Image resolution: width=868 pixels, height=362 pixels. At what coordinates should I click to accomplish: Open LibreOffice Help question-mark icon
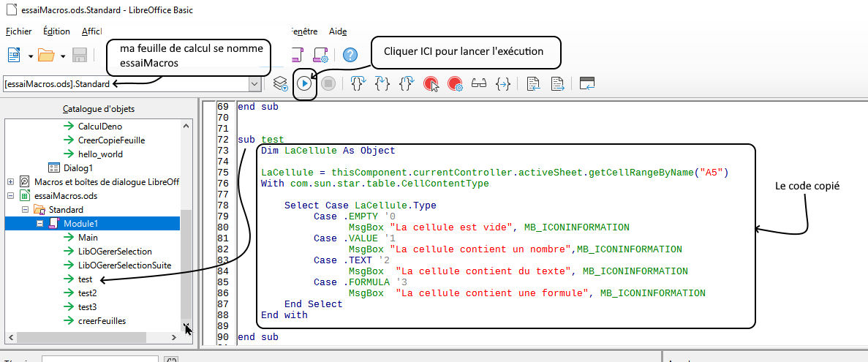(350, 55)
